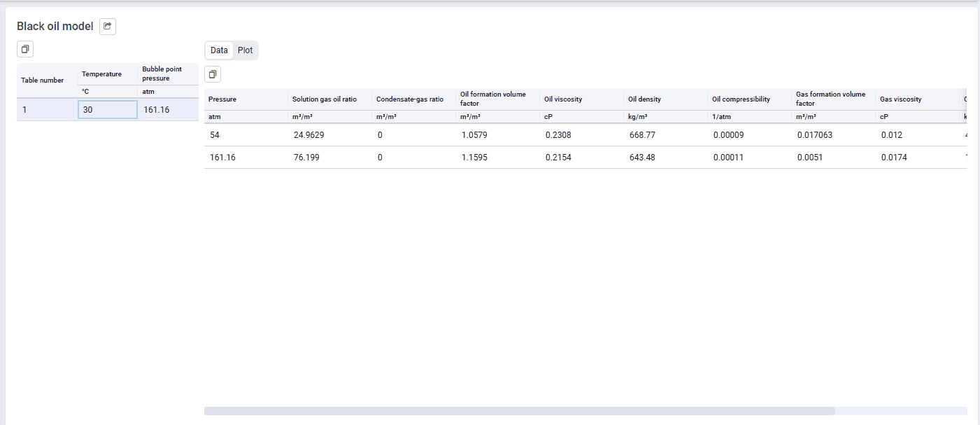This screenshot has height=425, width=980.
Task: Click the Gas formation volume factor header
Action: click(834, 99)
